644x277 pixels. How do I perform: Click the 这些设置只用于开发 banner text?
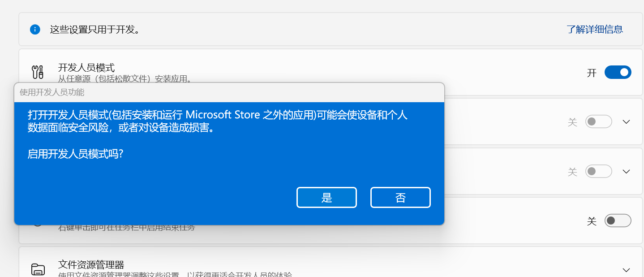click(x=95, y=30)
